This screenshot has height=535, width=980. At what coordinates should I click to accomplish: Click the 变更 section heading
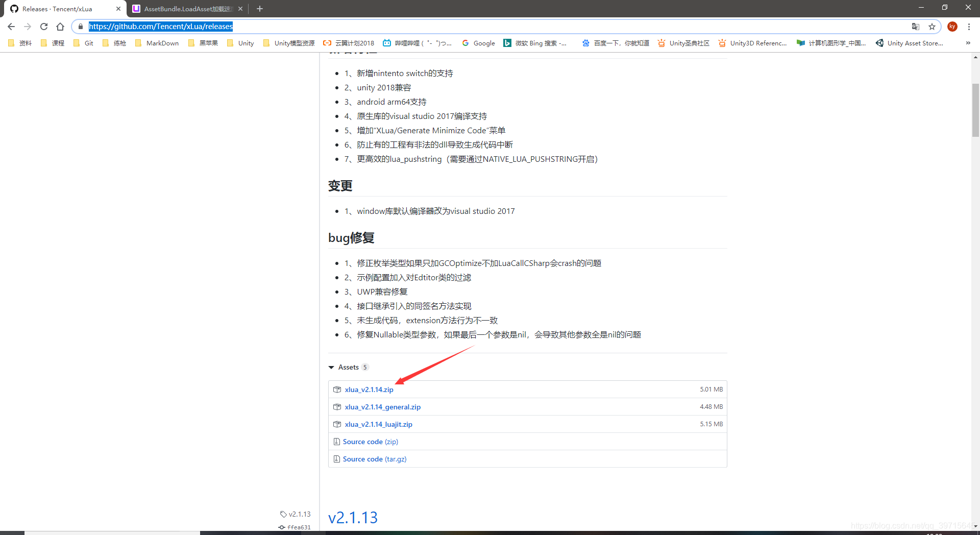tap(340, 186)
